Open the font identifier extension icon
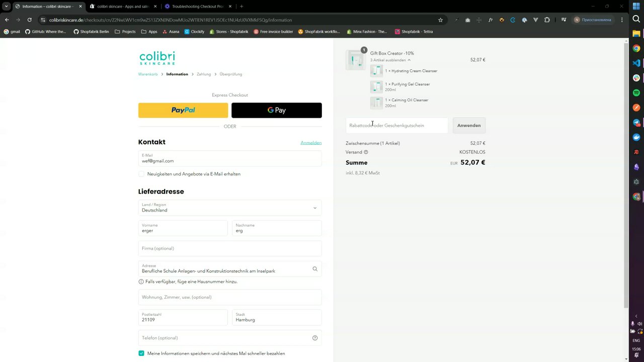 [491, 20]
